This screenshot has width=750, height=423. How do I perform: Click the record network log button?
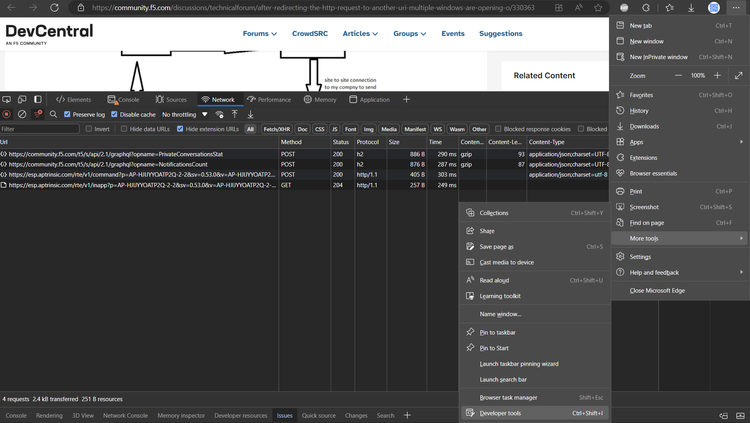point(7,115)
